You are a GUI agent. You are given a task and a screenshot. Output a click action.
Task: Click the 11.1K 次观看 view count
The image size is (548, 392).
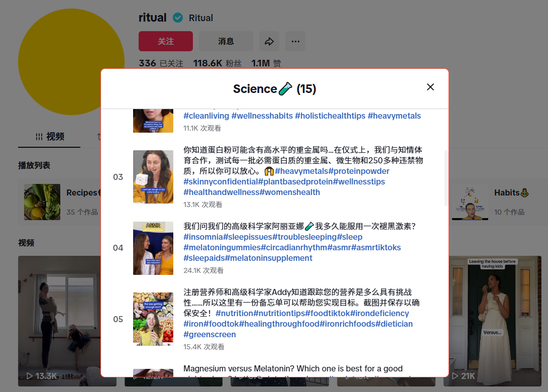coord(202,128)
